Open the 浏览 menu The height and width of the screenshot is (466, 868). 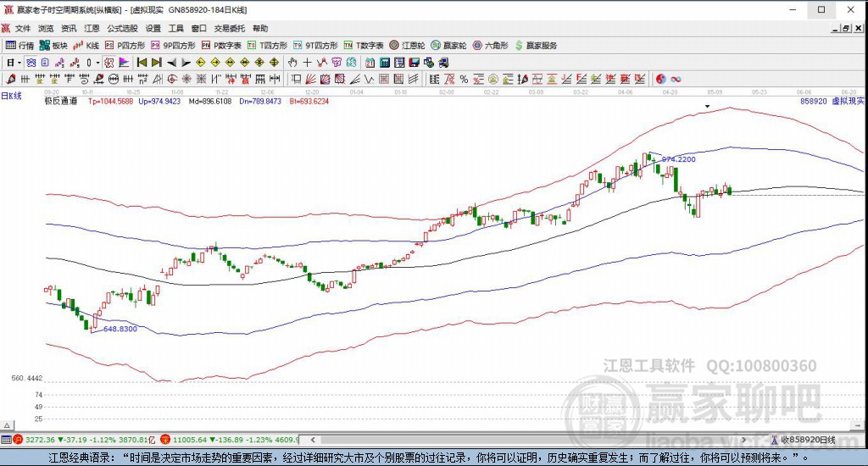(x=46, y=28)
